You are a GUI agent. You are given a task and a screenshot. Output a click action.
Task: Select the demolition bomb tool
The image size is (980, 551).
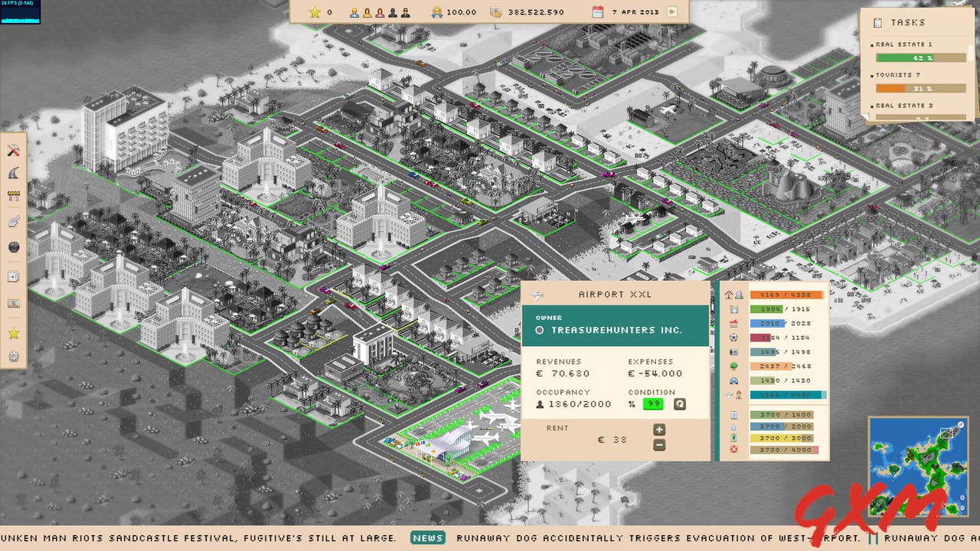pyautogui.click(x=13, y=246)
